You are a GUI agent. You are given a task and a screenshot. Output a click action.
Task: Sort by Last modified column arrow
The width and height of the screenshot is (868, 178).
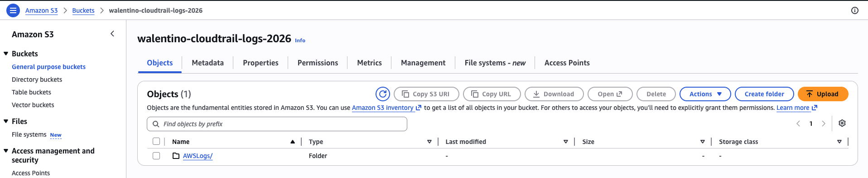coord(566,142)
